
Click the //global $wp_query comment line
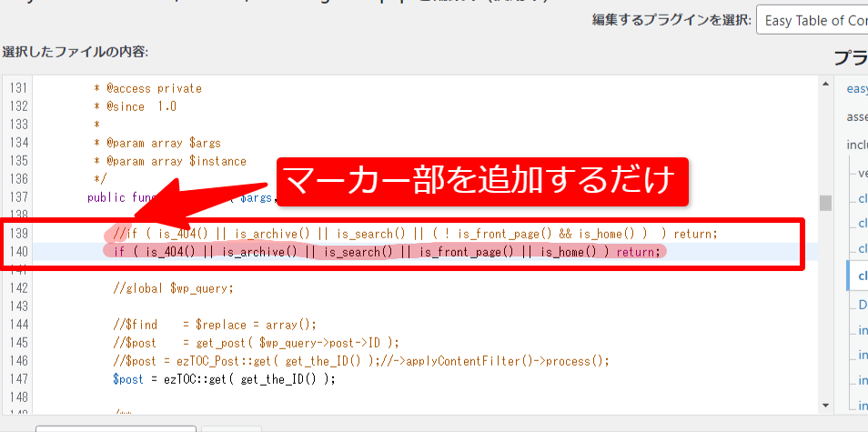(x=173, y=288)
